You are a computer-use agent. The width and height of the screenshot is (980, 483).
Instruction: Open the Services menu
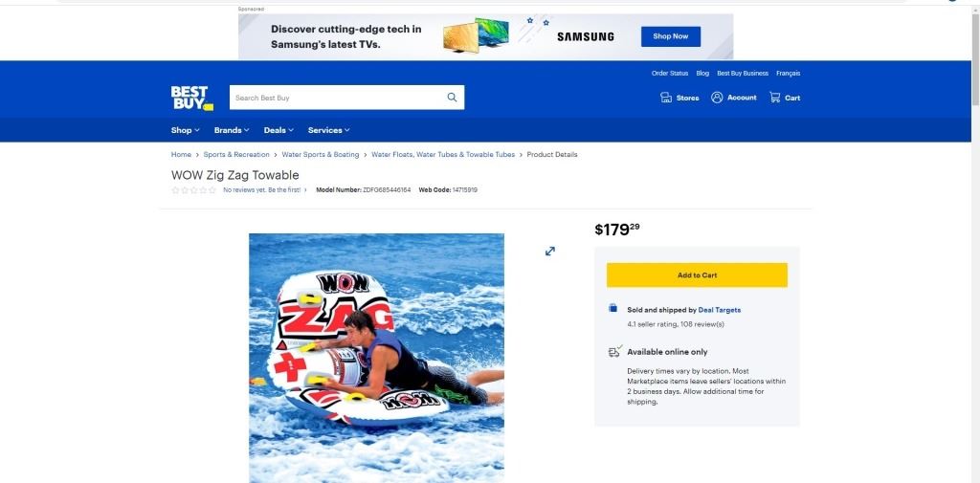click(x=329, y=130)
